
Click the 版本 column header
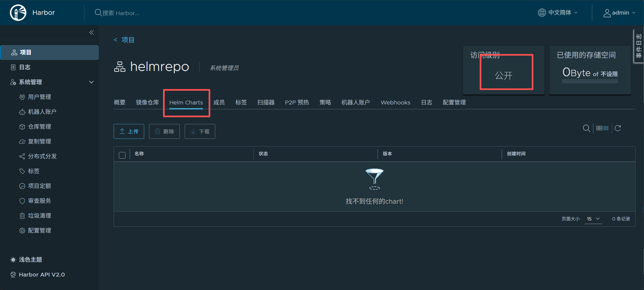(x=387, y=154)
